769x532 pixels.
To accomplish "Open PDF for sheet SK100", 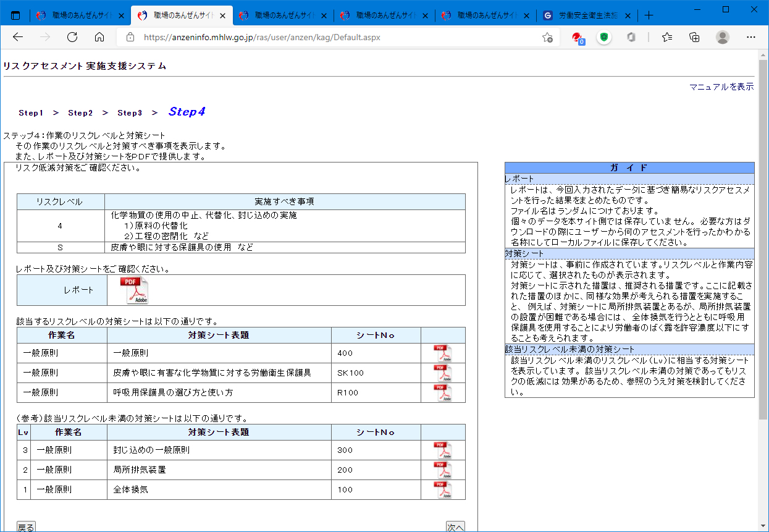I will [x=442, y=373].
